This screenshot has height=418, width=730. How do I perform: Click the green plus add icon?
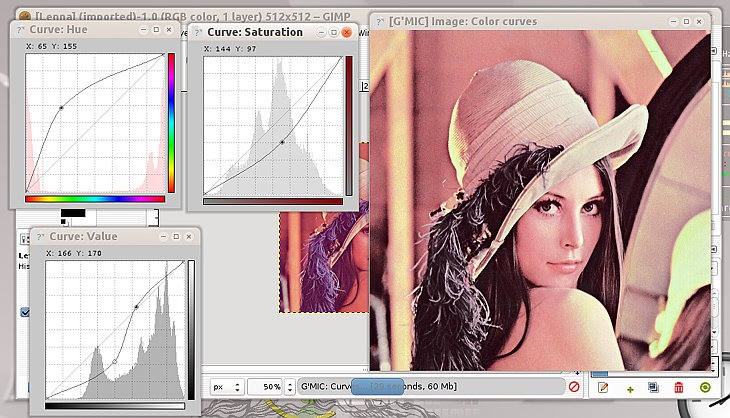630,389
